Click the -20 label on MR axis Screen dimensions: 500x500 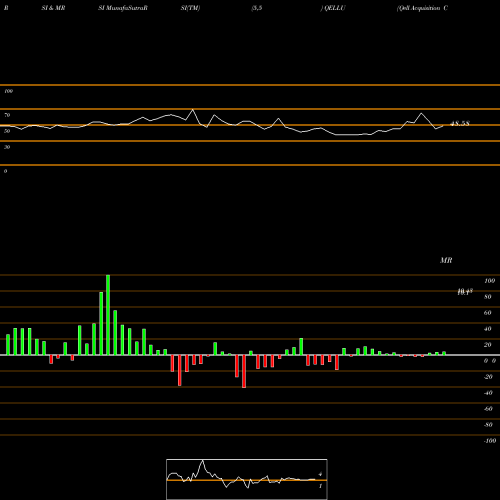(x=488, y=377)
